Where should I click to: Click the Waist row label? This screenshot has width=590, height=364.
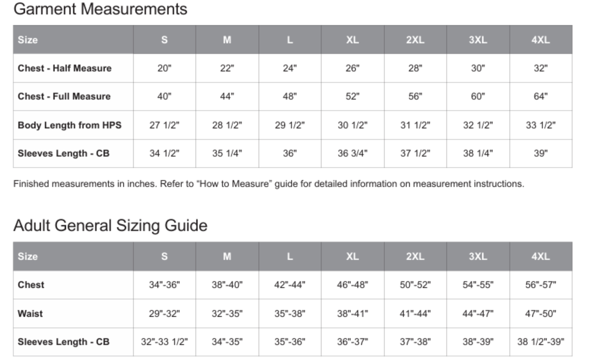(30, 313)
